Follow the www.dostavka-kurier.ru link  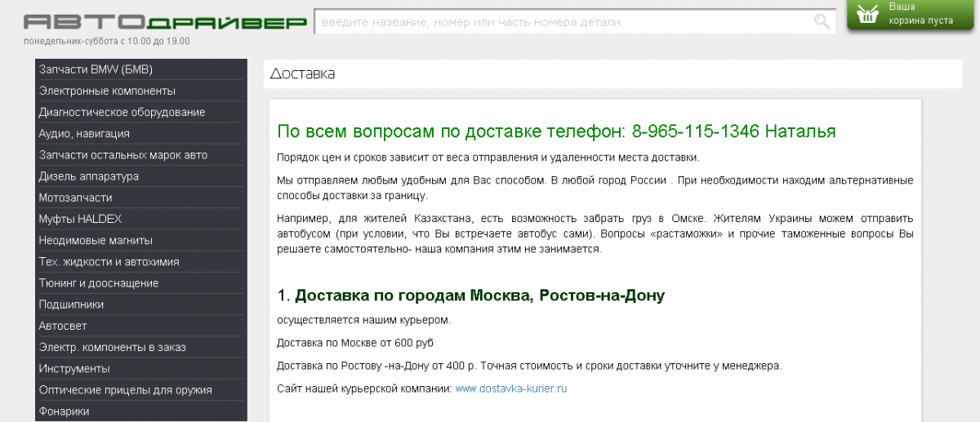point(511,389)
